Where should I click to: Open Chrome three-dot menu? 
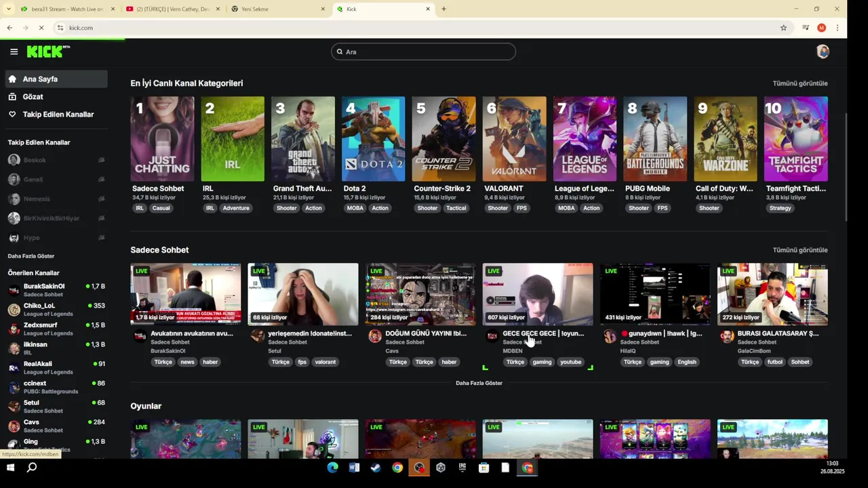click(x=837, y=28)
